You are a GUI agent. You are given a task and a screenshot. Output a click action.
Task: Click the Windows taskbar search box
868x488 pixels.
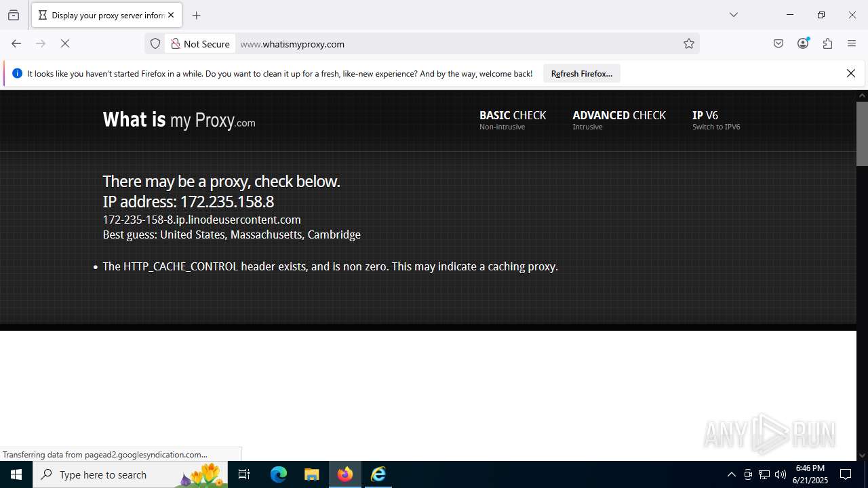(x=130, y=474)
